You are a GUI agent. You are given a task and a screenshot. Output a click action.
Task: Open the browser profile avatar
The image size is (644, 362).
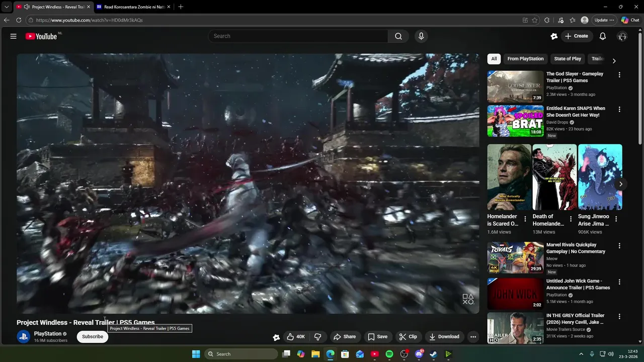pyautogui.click(x=585, y=20)
